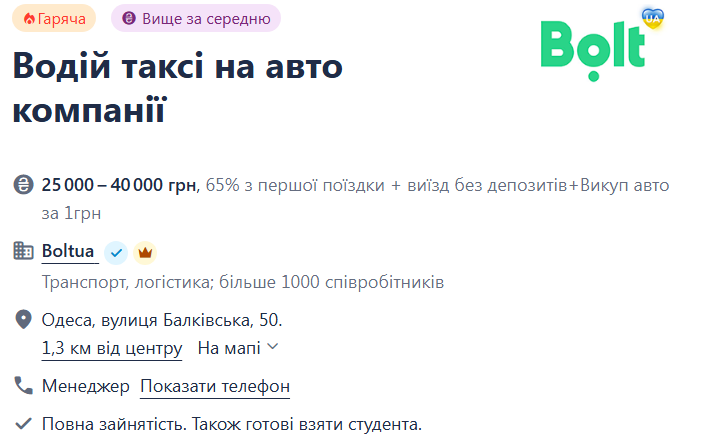The height and width of the screenshot is (441, 708).
Task: Reveal phone via Показати телефон link
Action: 215,386
